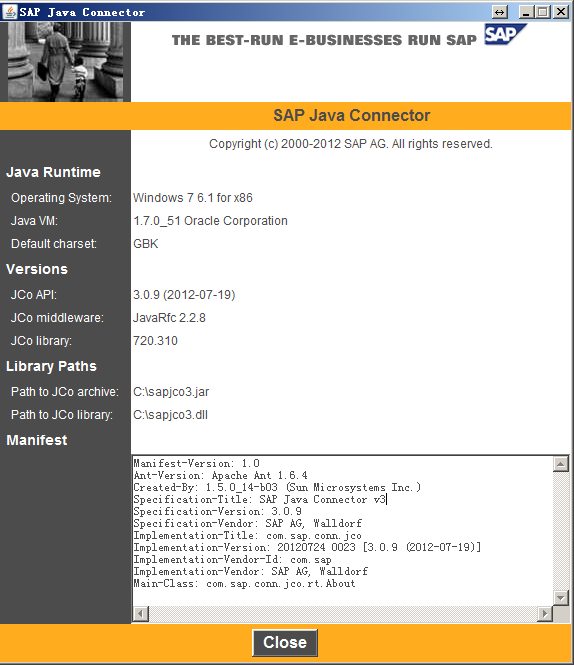Click the window title 'SAP Java Connector'
The image size is (574, 665).
pyautogui.click(x=82, y=12)
